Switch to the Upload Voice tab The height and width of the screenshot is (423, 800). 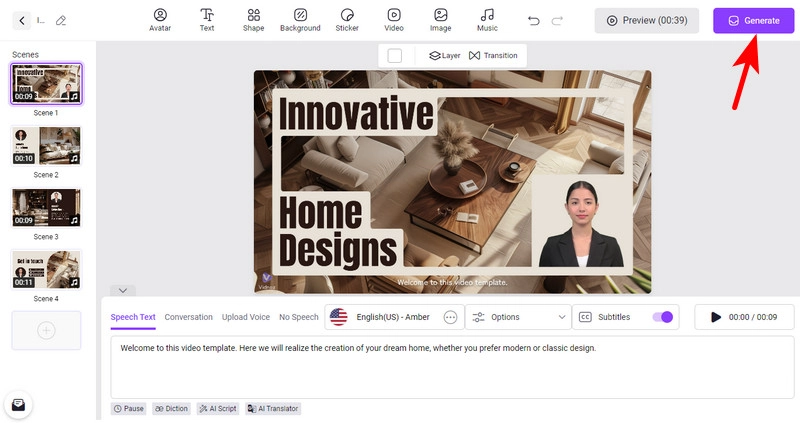[x=246, y=317]
